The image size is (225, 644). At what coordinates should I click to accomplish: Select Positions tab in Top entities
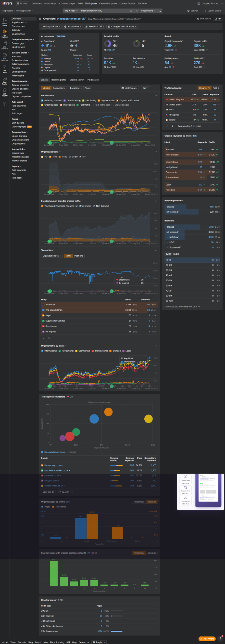coord(79,256)
